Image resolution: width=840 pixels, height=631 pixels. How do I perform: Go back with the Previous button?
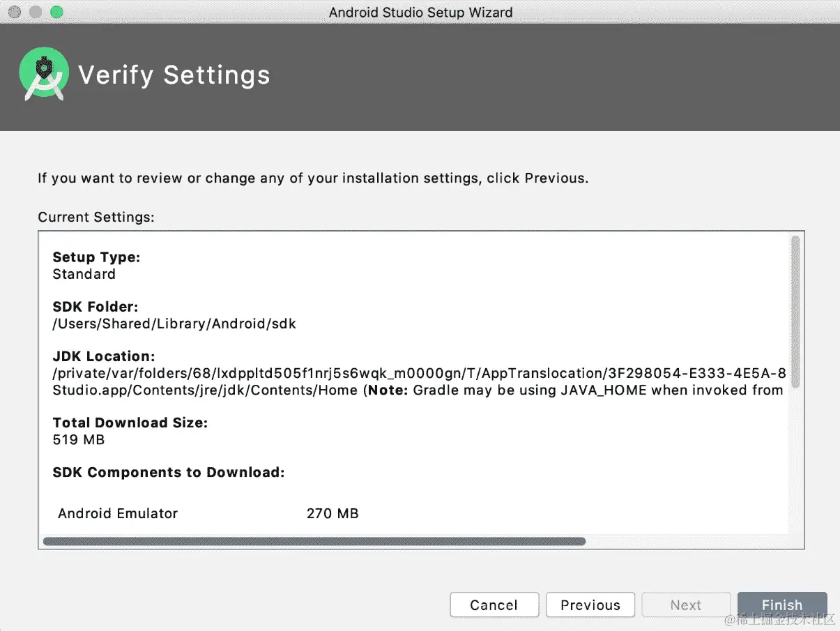pos(590,605)
